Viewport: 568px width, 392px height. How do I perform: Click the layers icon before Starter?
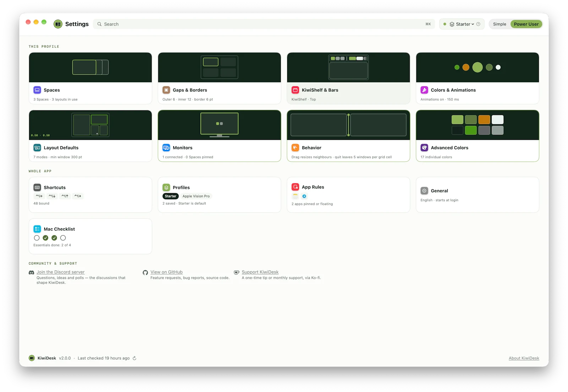[x=452, y=24]
